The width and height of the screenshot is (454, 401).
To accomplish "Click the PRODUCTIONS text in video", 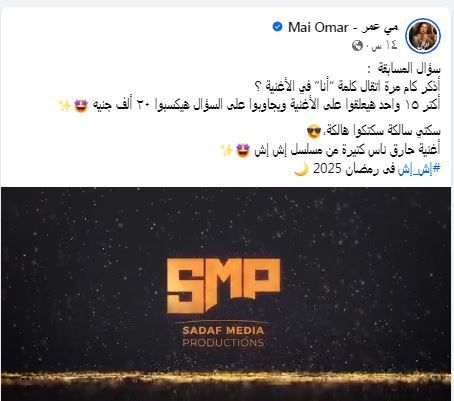I will pyautogui.click(x=223, y=343).
